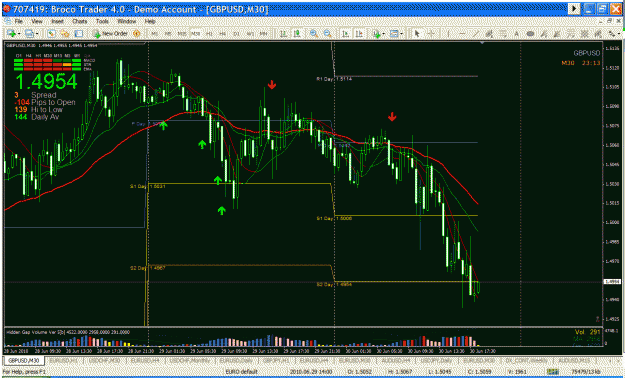Set timeframe to H1
This screenshot has height=378, width=625.
pyautogui.click(x=209, y=34)
